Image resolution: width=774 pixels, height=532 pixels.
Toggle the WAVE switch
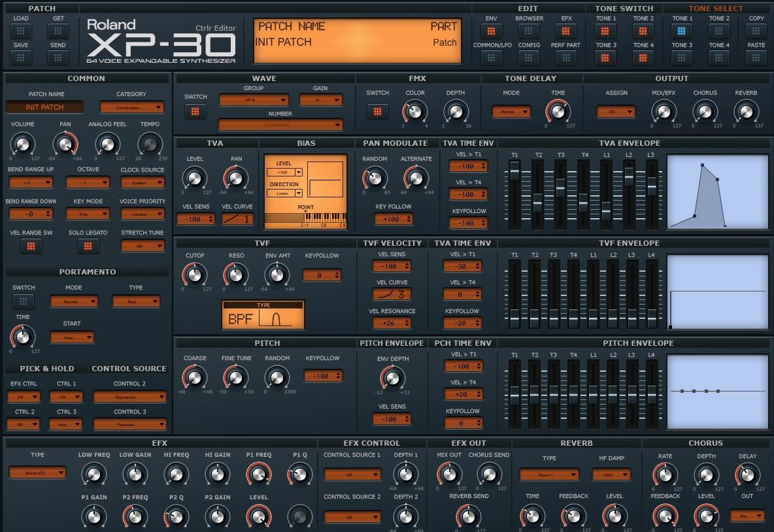click(195, 112)
